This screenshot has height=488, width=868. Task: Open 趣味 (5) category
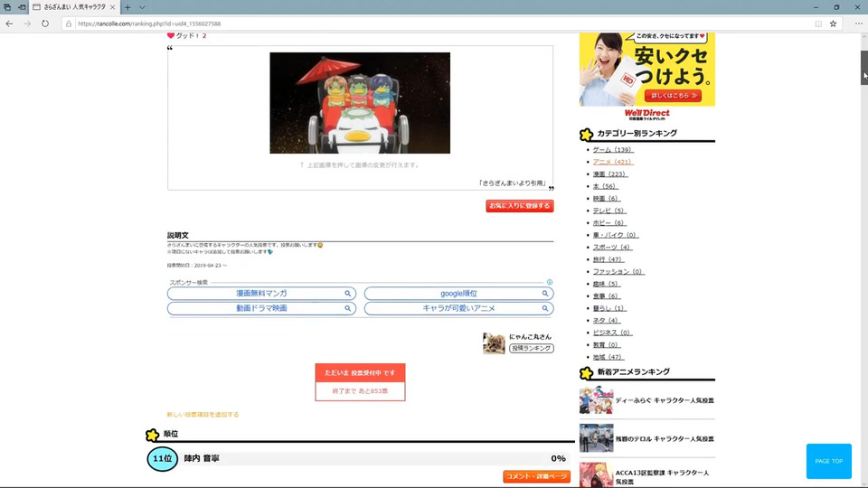606,284
